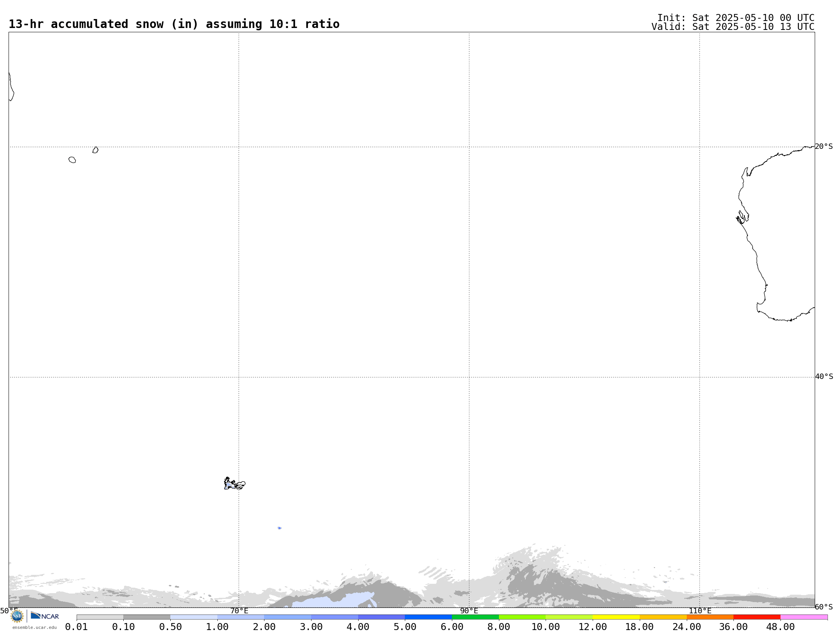The width and height of the screenshot is (840, 632).
Task: Click the NSF logo icon
Action: (x=17, y=616)
